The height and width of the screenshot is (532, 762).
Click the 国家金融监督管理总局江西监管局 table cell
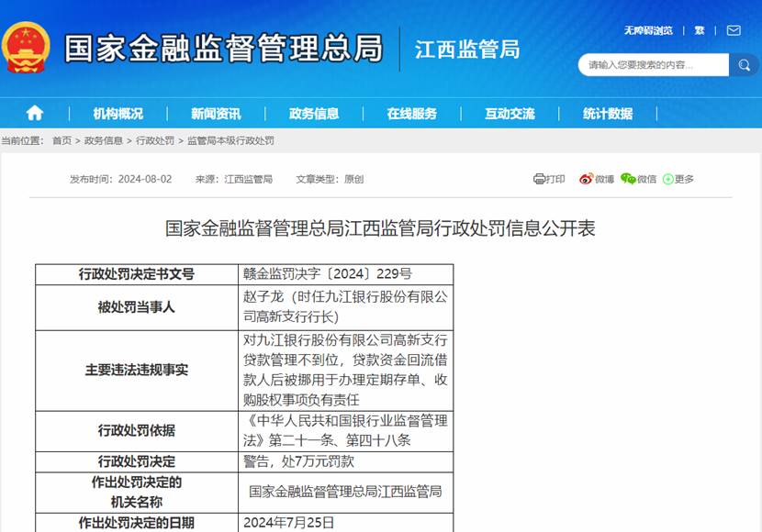pyautogui.click(x=346, y=493)
